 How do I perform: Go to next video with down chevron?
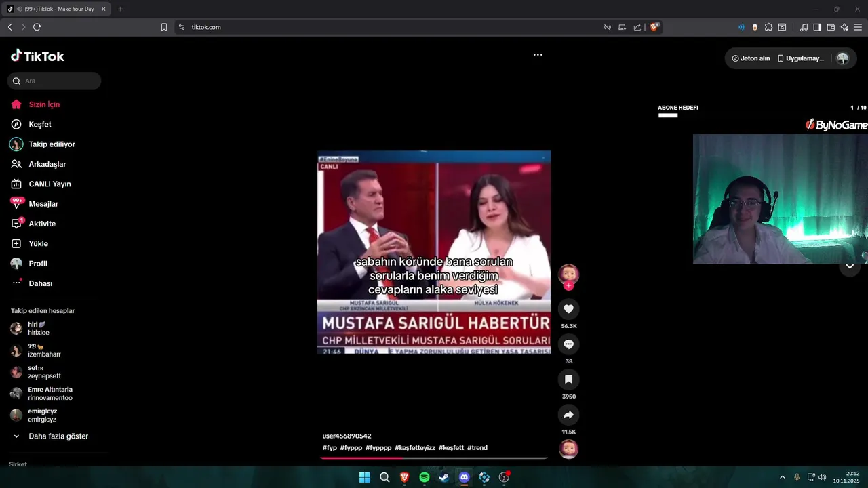pos(850,266)
